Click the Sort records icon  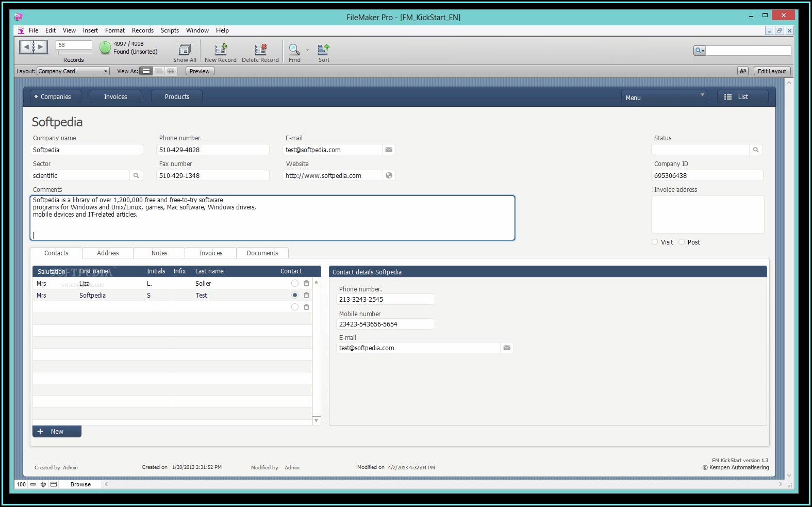tap(324, 50)
